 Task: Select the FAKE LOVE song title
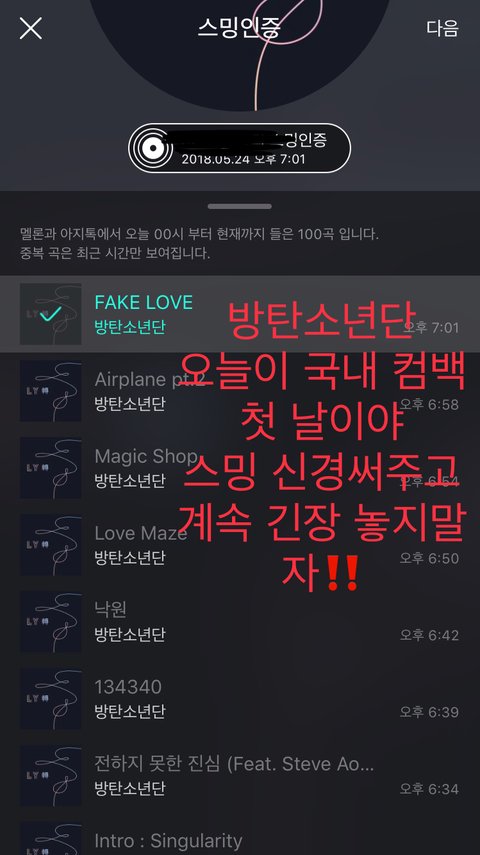coord(144,302)
